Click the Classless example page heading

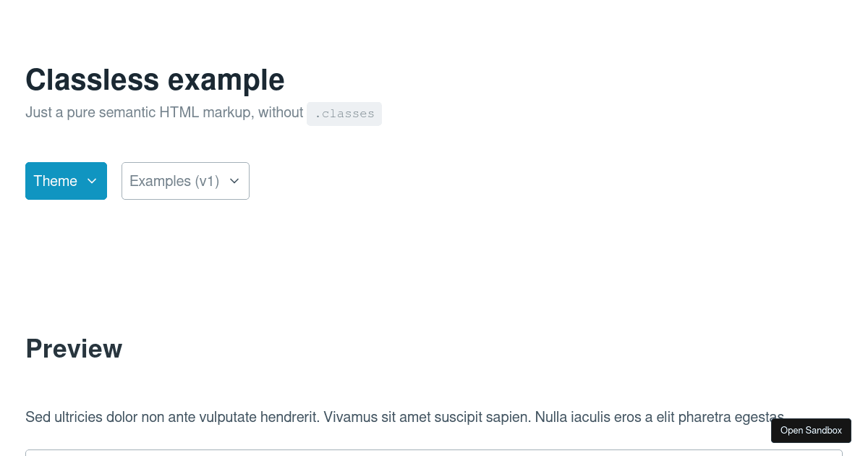(155, 80)
